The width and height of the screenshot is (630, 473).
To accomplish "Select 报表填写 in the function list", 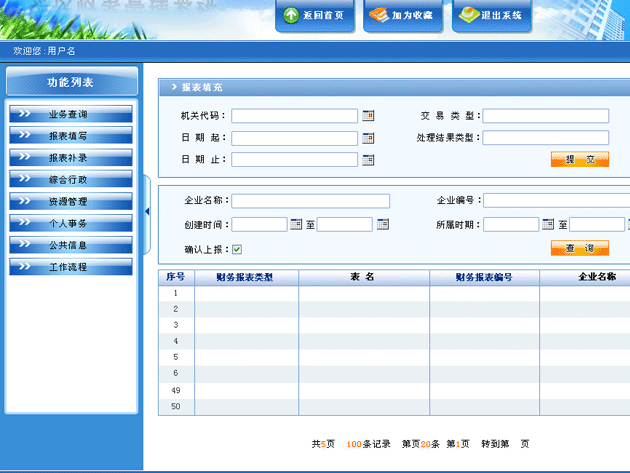I will point(70,136).
